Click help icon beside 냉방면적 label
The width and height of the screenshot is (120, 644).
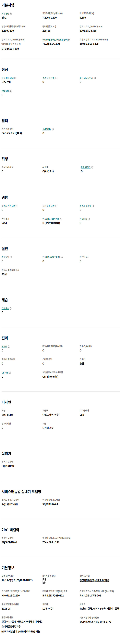[69, 40]
